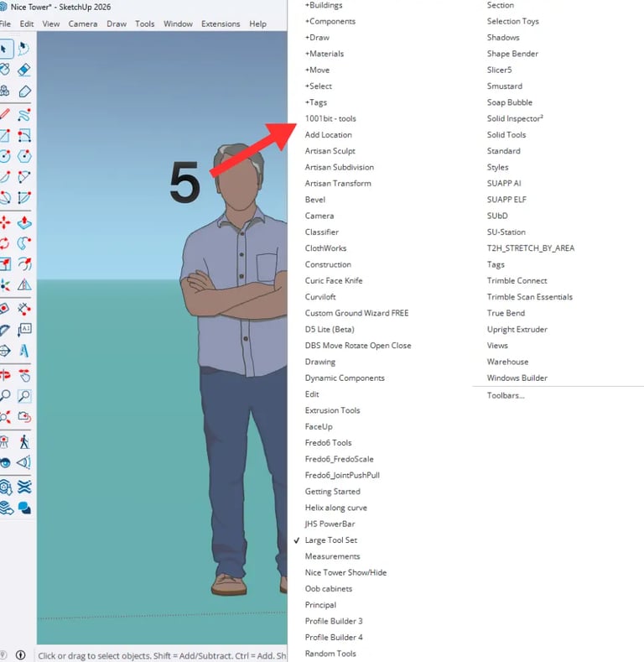Viewport: 644px width, 662px height.
Task: Select the Move tool
Action: click(5, 222)
